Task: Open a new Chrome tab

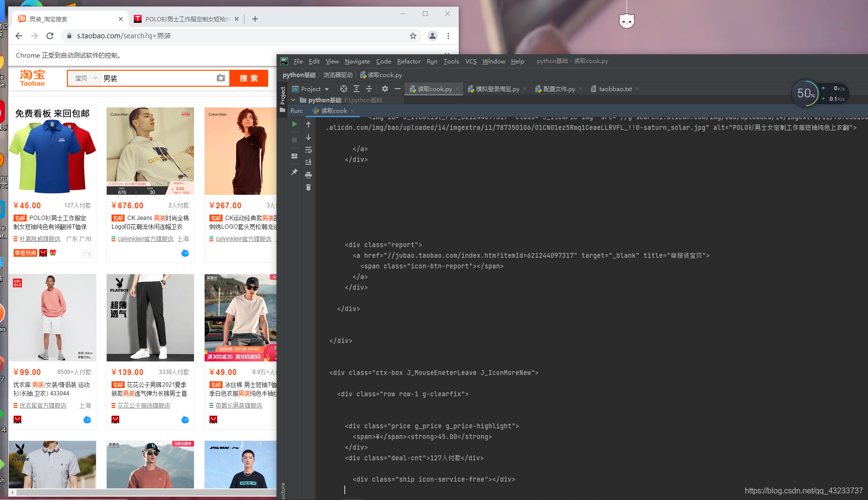Action: [x=255, y=19]
